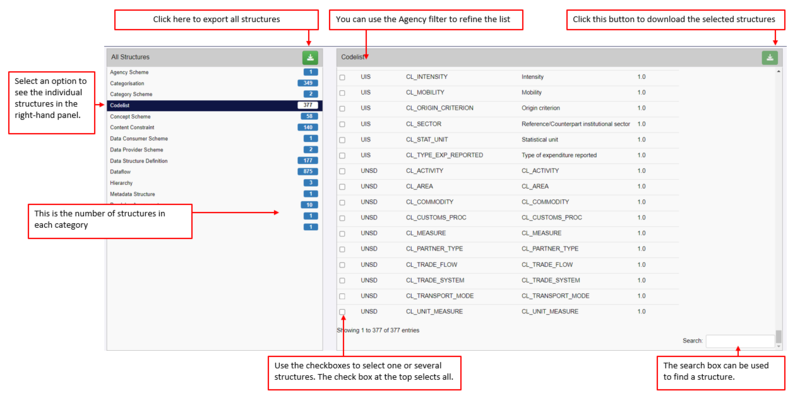Tick the CL_TYPE_EXP_REPORTED checkbox
Screen dimensions: 800x410
(x=342, y=156)
